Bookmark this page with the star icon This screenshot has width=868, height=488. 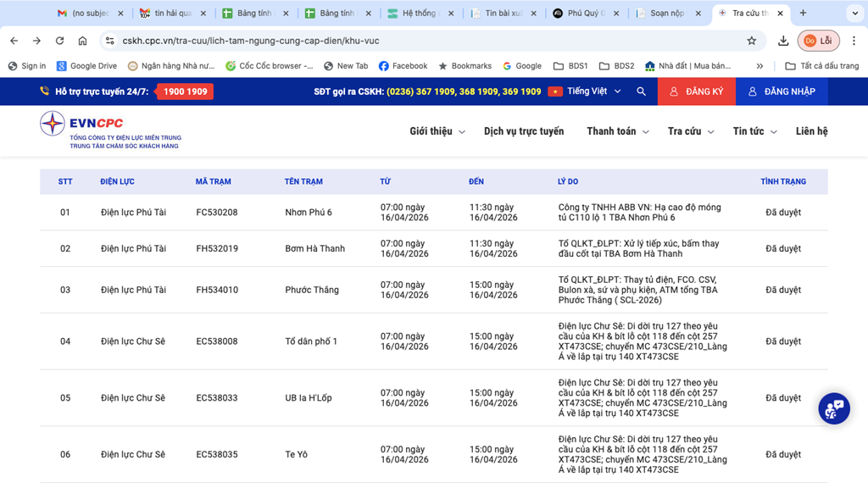click(x=751, y=41)
